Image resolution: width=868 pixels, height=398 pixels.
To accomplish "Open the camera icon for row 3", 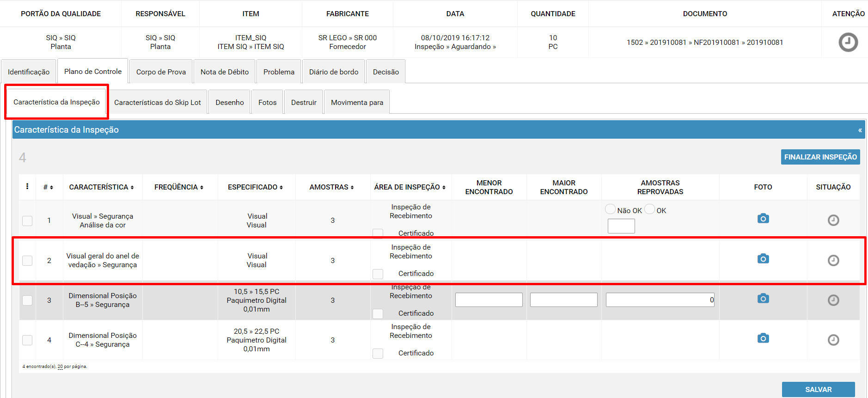I will pos(763,298).
